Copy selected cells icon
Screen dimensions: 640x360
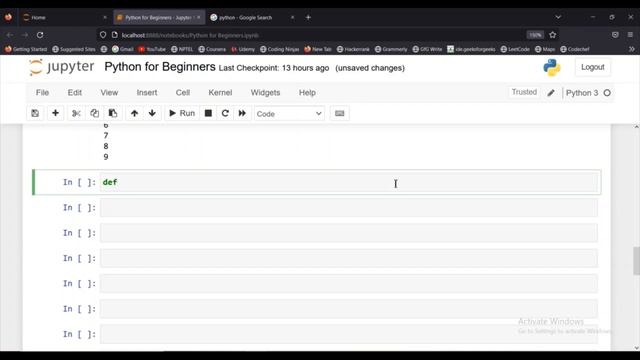tap(95, 113)
